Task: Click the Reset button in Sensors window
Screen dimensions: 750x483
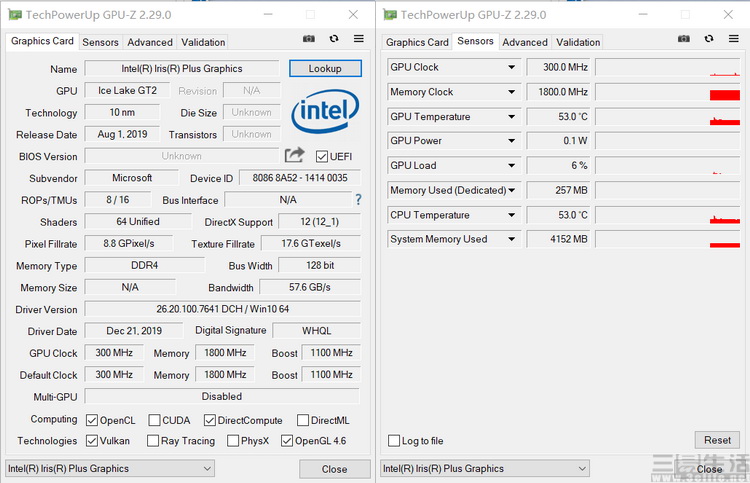Action: coord(717,440)
